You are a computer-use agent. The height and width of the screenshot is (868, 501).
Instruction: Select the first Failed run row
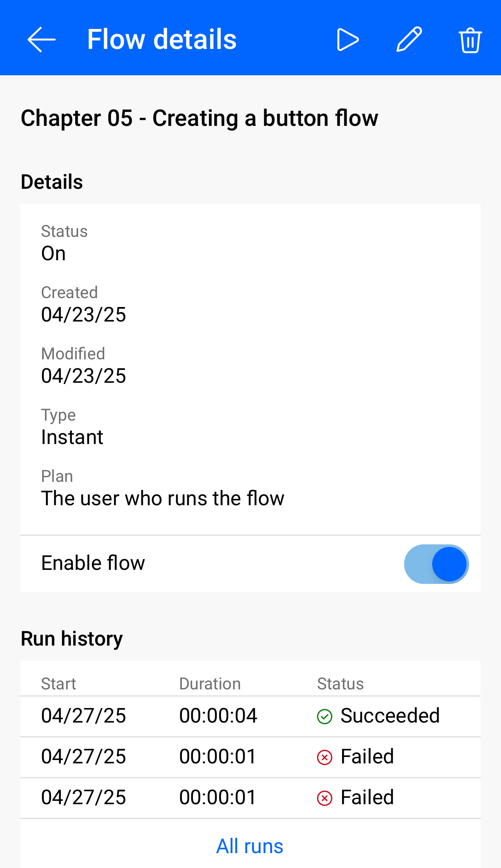[250, 757]
